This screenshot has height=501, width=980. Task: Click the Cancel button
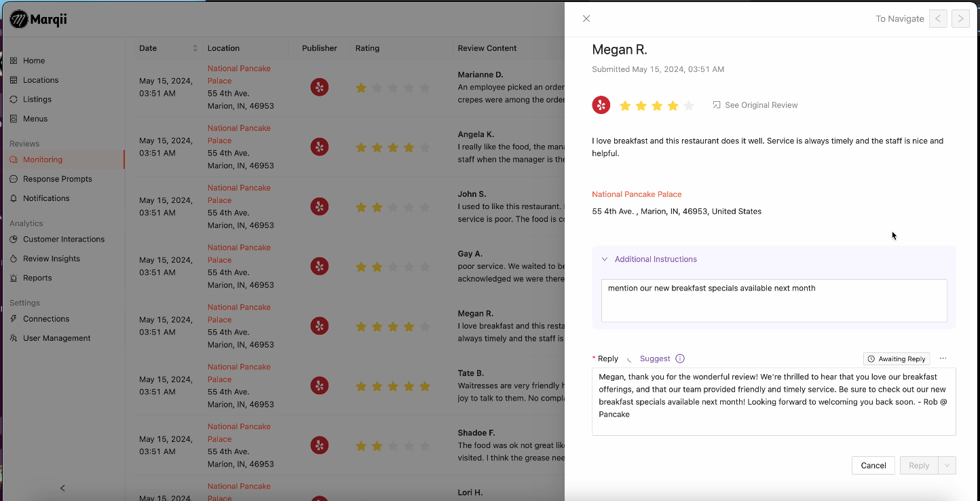(x=873, y=465)
